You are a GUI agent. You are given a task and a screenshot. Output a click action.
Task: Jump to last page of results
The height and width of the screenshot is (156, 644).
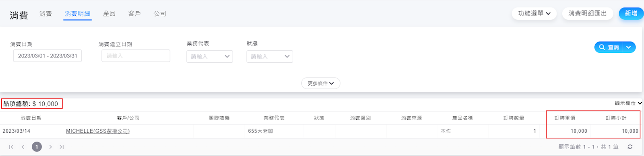pos(62,147)
